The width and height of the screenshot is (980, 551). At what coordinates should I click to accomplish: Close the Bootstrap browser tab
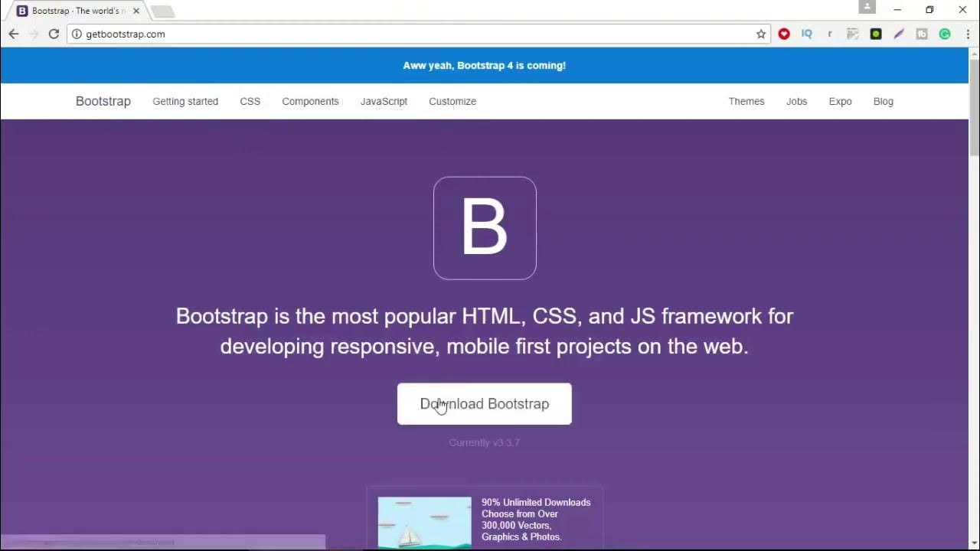point(136,11)
